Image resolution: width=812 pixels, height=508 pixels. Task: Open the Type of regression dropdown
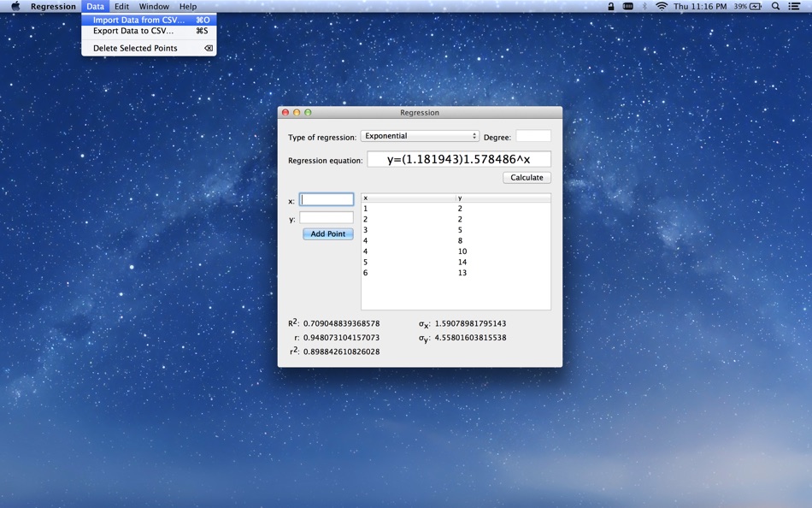coord(420,136)
